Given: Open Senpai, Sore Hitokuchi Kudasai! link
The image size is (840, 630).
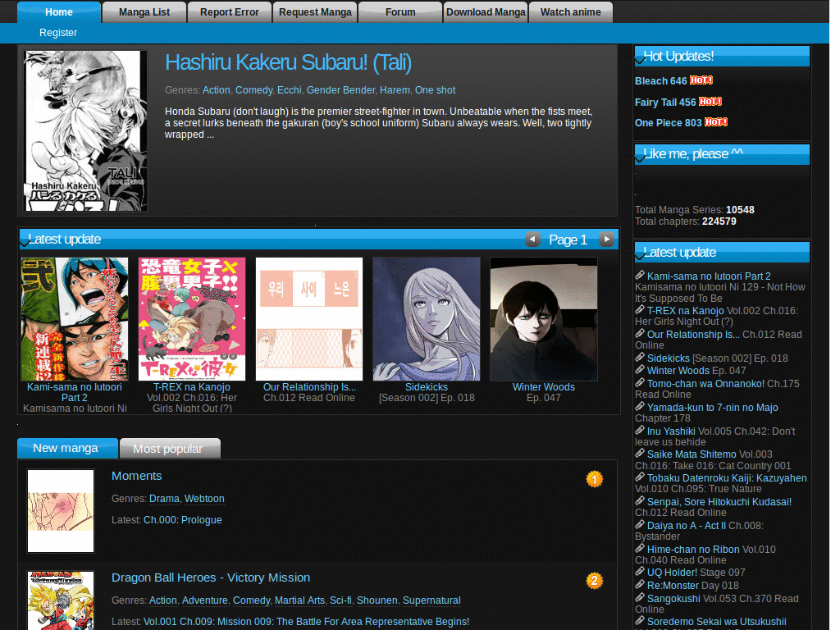Looking at the screenshot, I should 719,502.
